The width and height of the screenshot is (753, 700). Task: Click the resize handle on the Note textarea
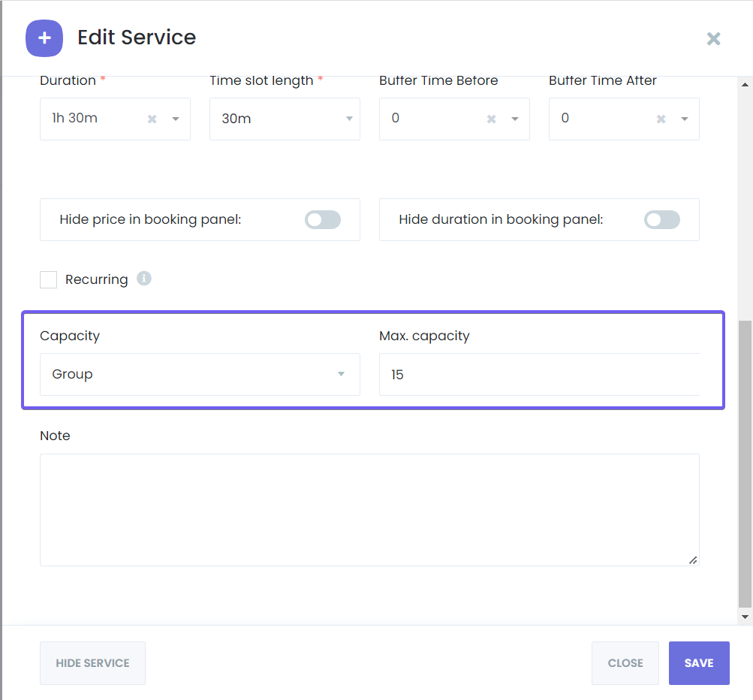pos(692,560)
